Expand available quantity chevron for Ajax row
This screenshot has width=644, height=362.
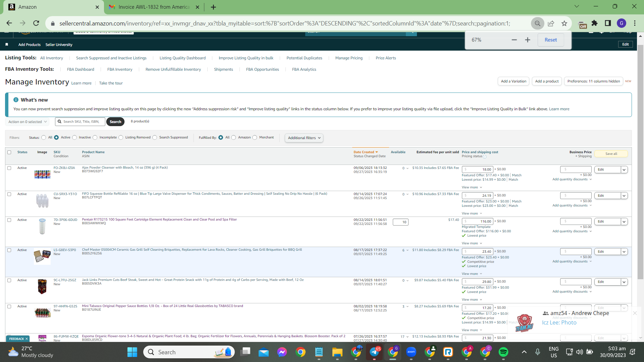408,168
